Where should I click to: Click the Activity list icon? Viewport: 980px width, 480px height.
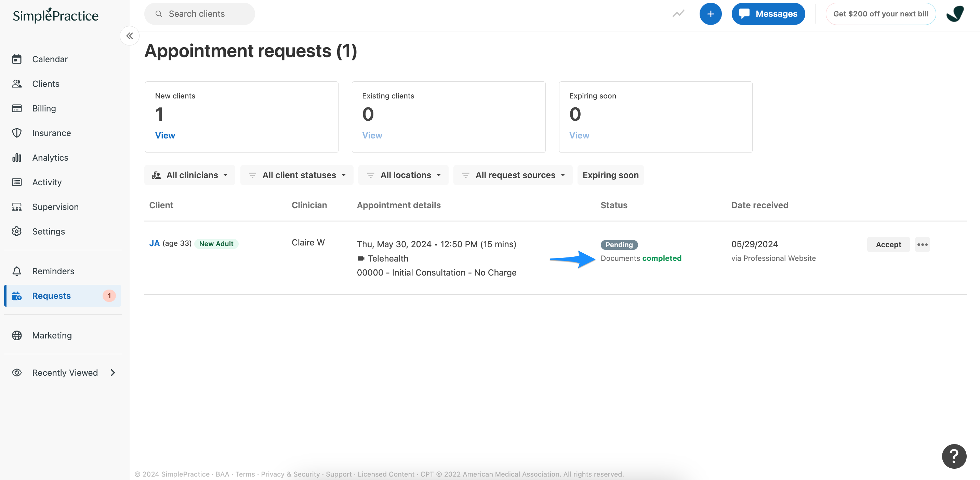pos(17,182)
